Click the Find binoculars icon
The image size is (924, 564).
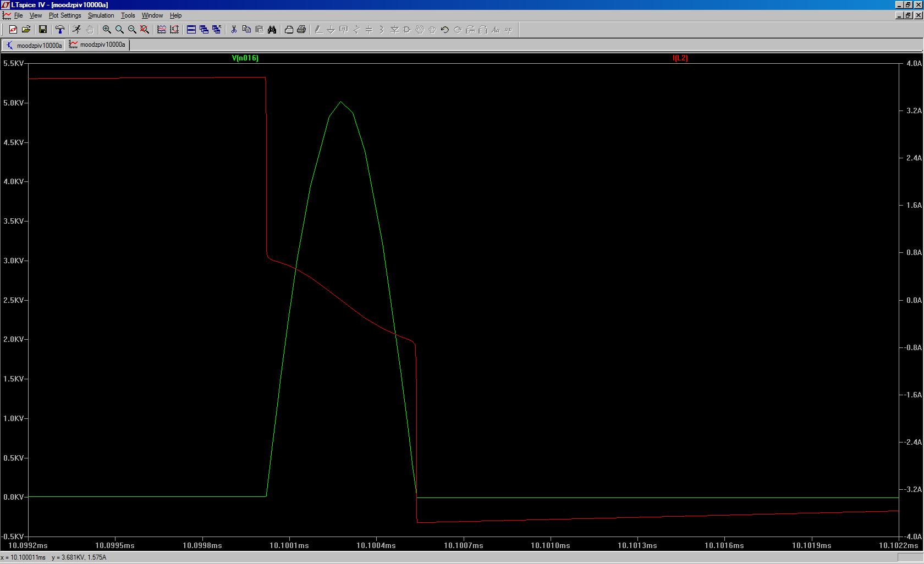pyautogui.click(x=272, y=30)
